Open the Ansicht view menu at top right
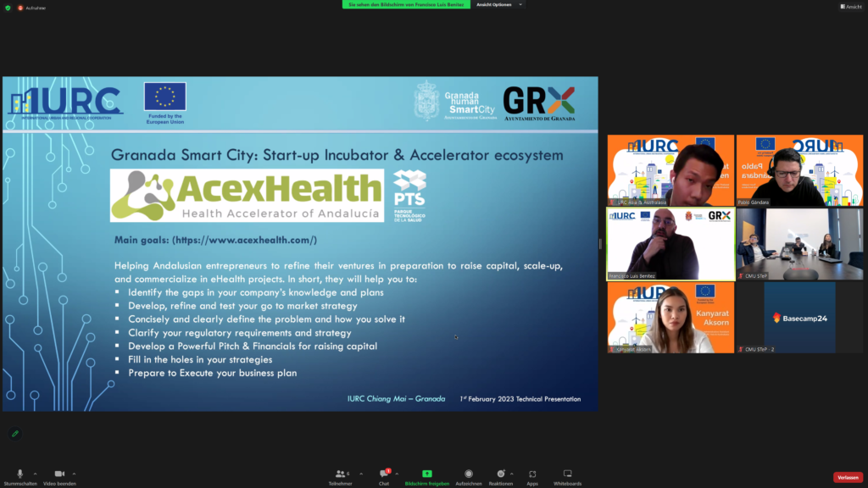This screenshot has width=868, height=488. click(x=850, y=7)
